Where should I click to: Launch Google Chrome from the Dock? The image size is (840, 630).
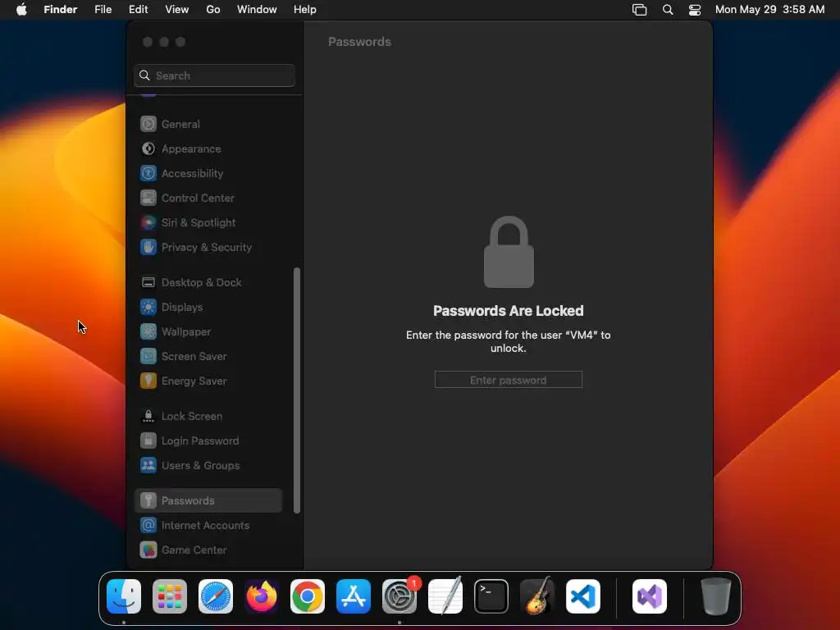pyautogui.click(x=308, y=596)
